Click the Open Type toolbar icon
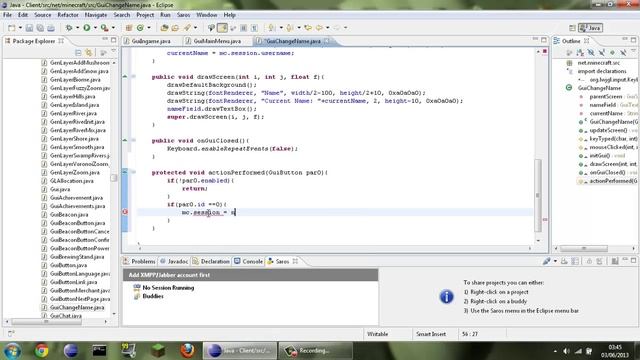This screenshot has width=640, height=360. 164,28
